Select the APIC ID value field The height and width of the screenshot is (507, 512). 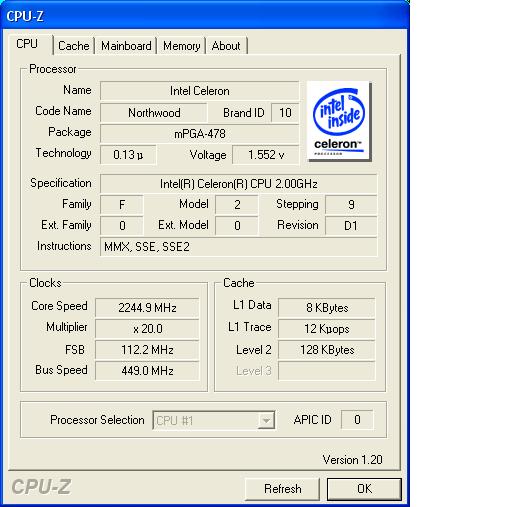coord(357,420)
